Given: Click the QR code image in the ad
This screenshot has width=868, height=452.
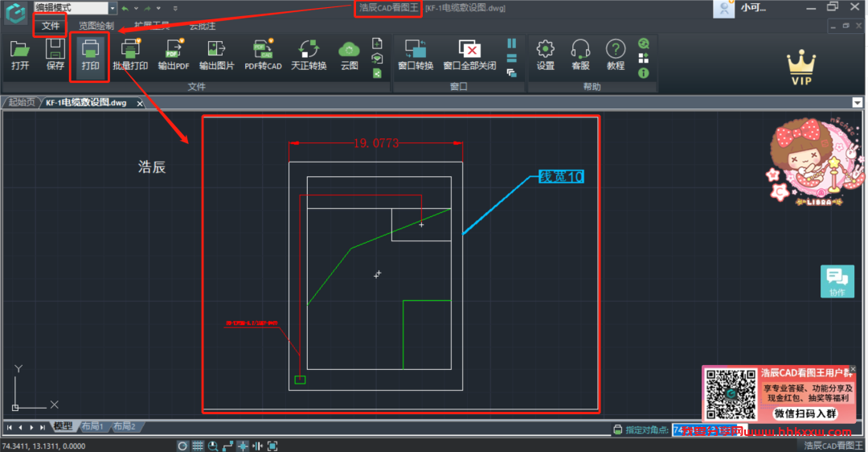Looking at the screenshot, I should click(x=731, y=394).
